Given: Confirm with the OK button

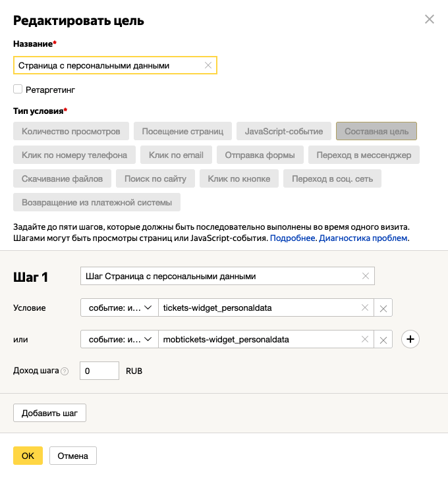Looking at the screenshot, I should click(28, 456).
